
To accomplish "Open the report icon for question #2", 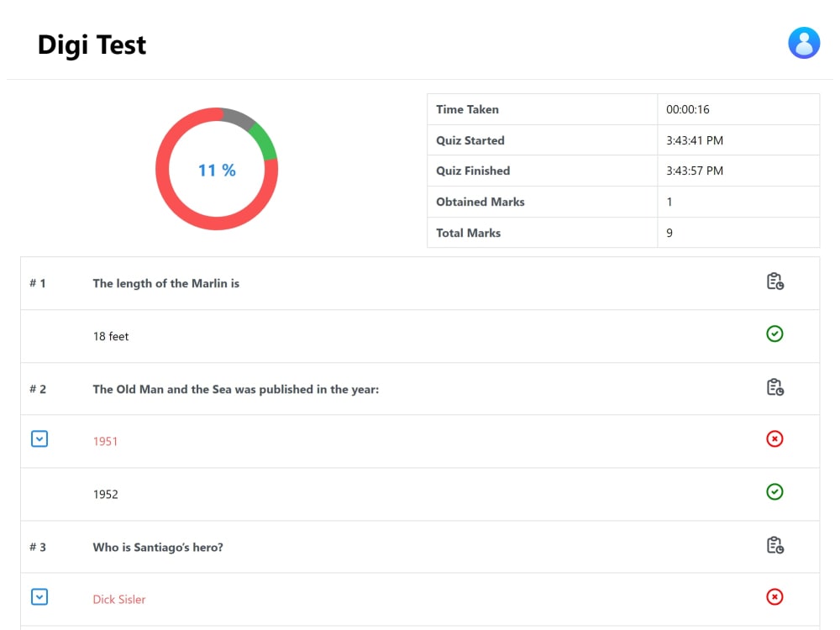I will tap(774, 387).
